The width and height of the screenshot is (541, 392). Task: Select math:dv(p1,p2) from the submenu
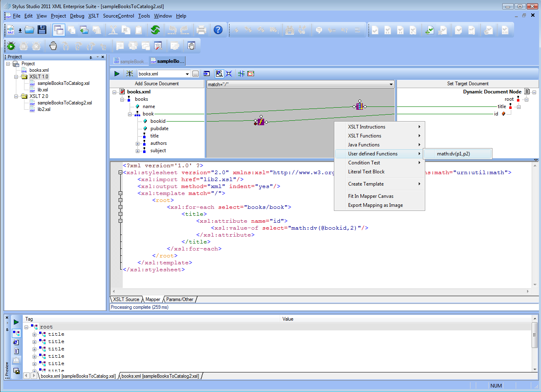click(x=453, y=154)
